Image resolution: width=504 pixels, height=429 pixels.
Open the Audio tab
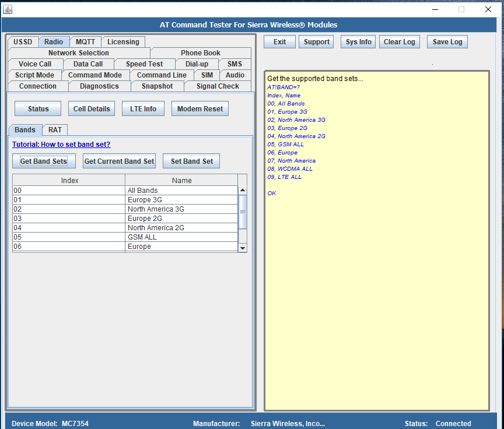tap(235, 75)
